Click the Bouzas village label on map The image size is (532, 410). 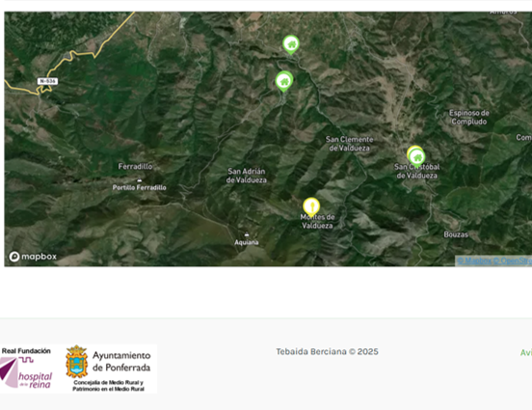456,234
